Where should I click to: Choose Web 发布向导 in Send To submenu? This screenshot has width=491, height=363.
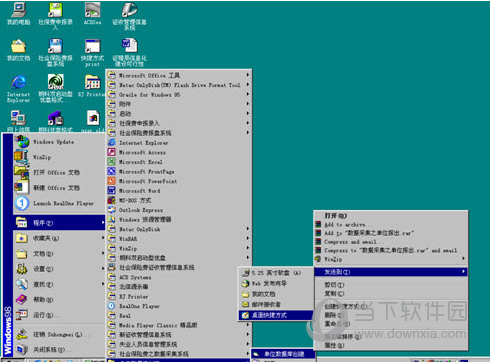tap(276, 283)
